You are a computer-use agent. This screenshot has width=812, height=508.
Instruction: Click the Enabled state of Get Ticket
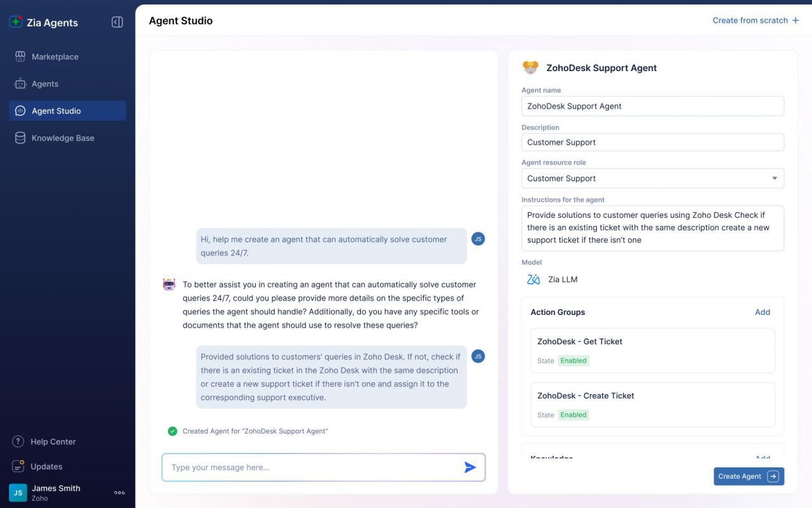click(573, 361)
